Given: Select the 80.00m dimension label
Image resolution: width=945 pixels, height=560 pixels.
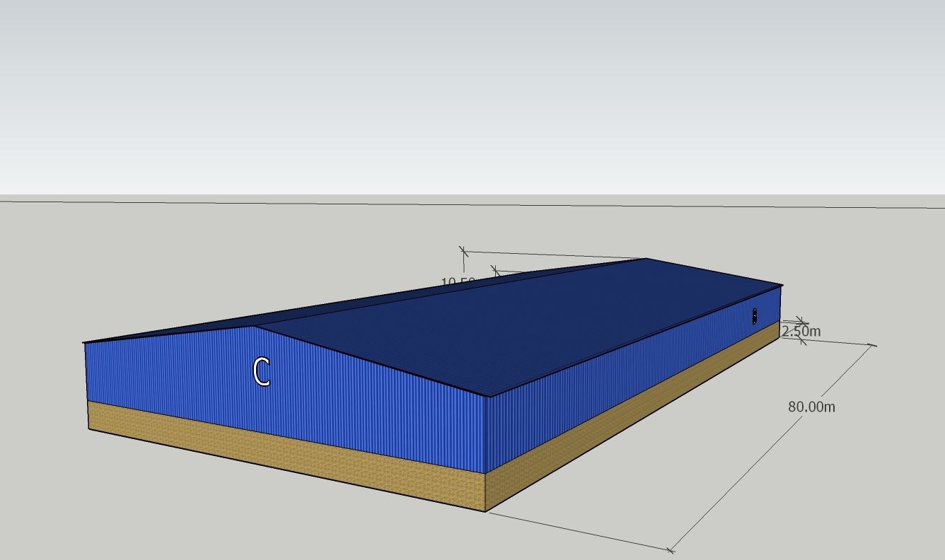Looking at the screenshot, I should [x=811, y=407].
